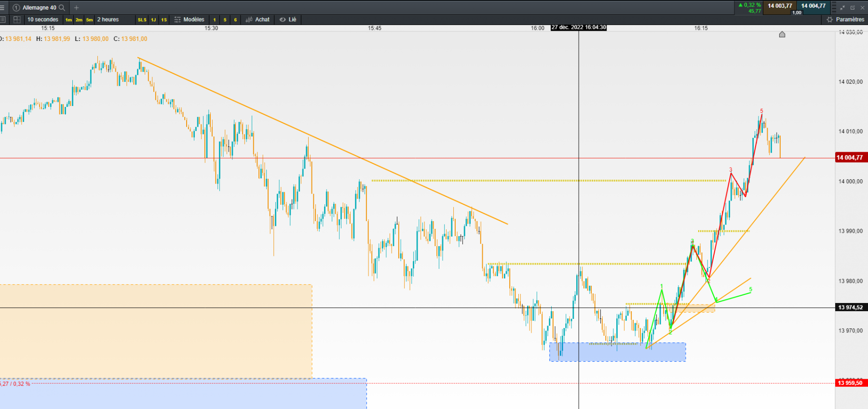This screenshot has width=868, height=409.
Task: Switch to the 5m timeframe
Action: pos(90,20)
